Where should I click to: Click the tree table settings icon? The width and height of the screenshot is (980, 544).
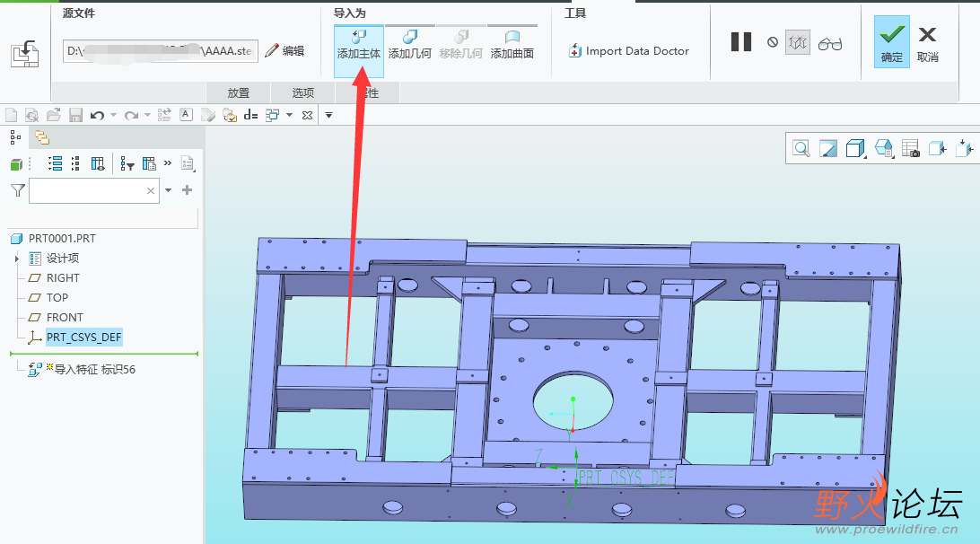pos(149,163)
